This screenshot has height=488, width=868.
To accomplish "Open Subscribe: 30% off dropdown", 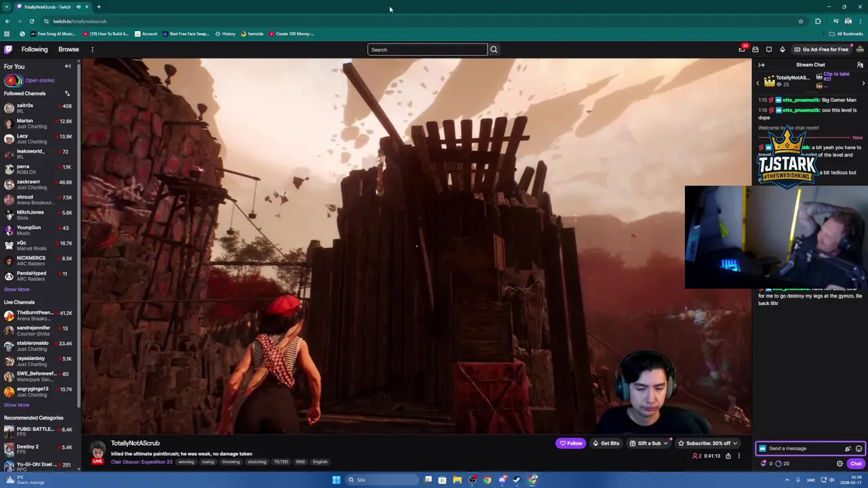I will 708,443.
